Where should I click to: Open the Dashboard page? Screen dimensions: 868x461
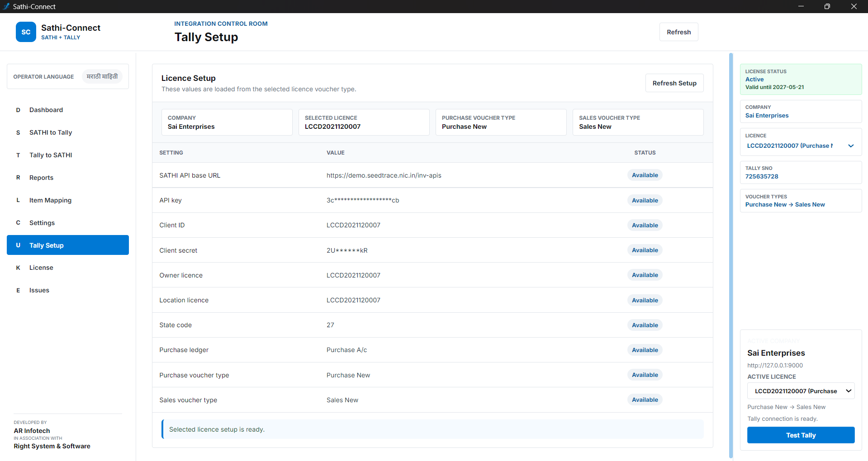(68, 110)
